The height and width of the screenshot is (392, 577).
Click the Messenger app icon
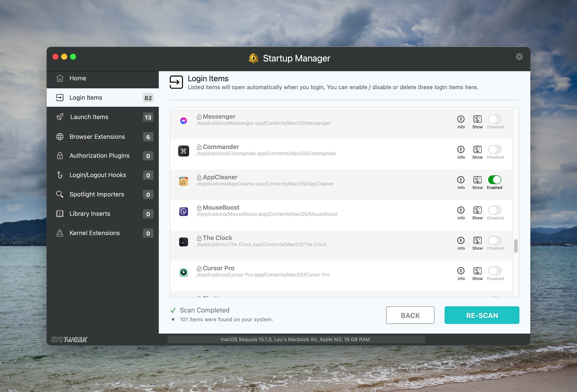pos(183,121)
